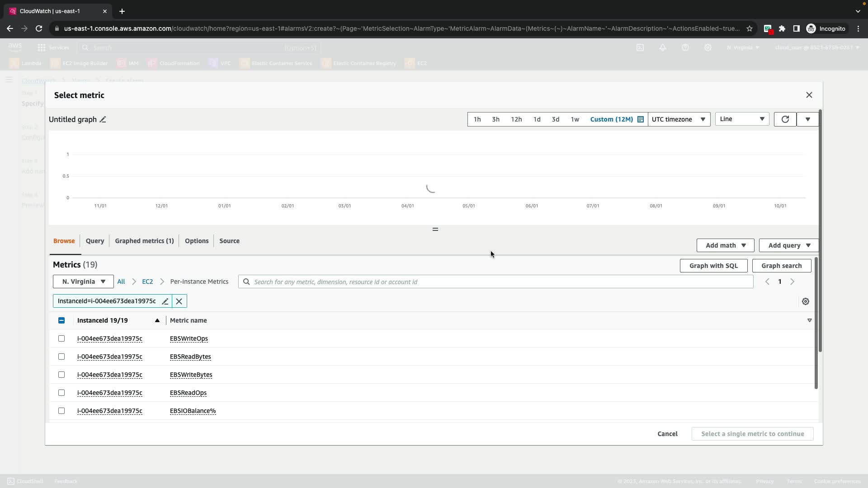Toggle the select-all header checkbox
Screen dimensions: 868x488
pos(61,320)
